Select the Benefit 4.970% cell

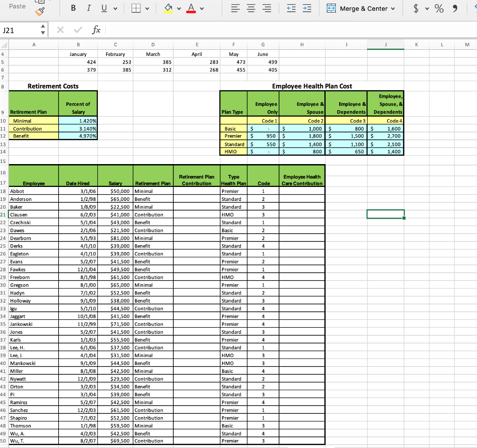click(x=78, y=136)
